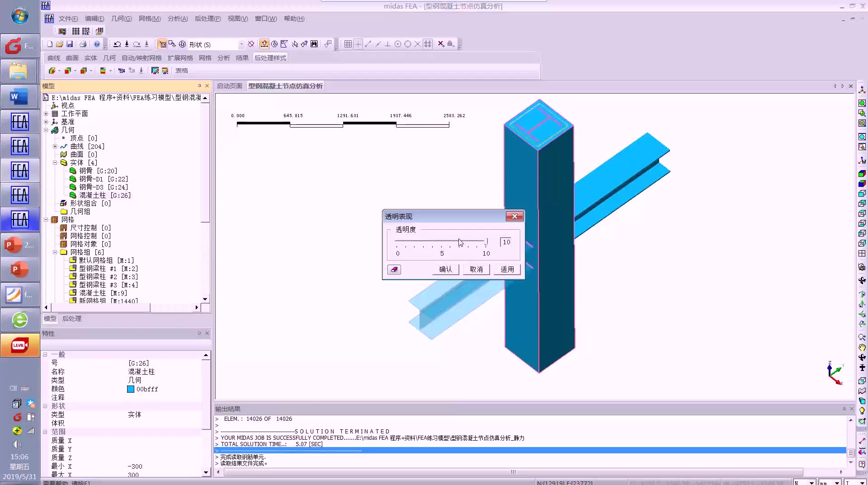The width and height of the screenshot is (868, 485).
Task: Click the transparency slider track
Action: [x=441, y=241]
